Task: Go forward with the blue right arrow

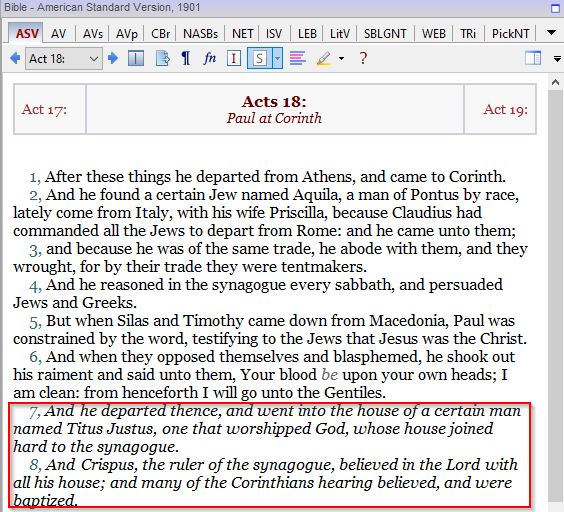Action: point(113,58)
